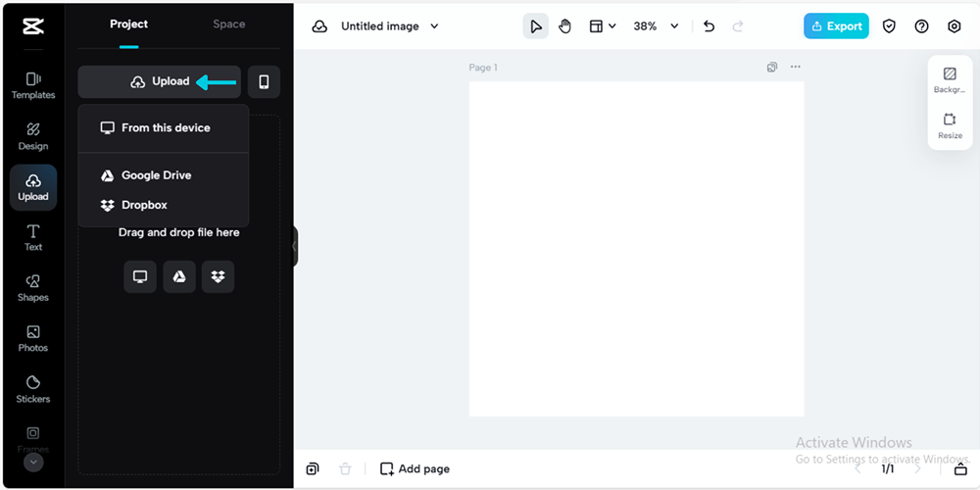Open the Frames sidebar panel
Screen dimensions: 980x490
tap(33, 440)
